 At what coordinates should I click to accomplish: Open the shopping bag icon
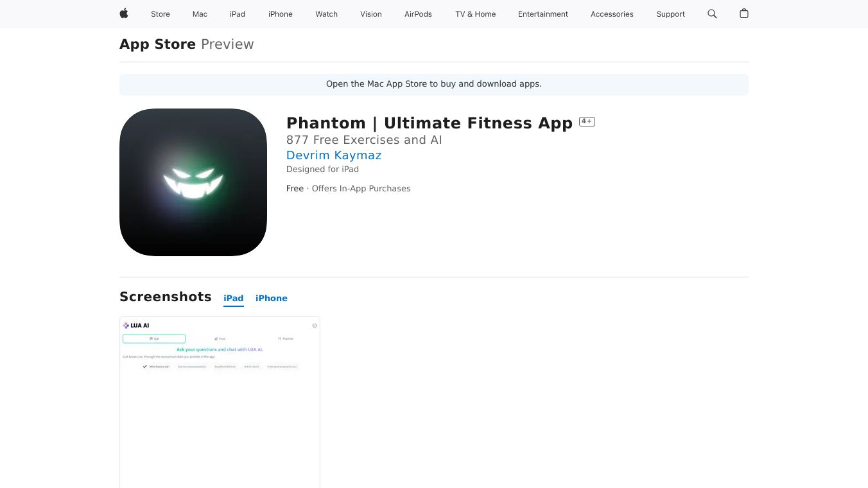[x=744, y=13]
